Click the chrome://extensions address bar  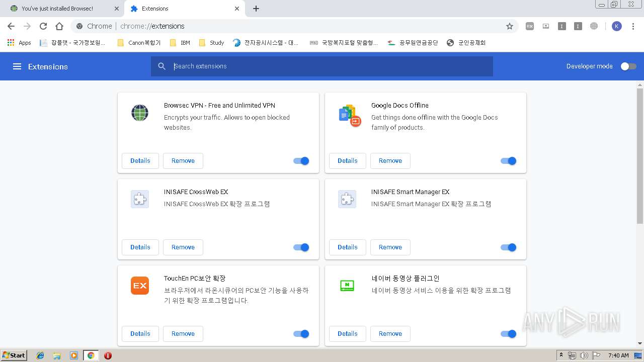click(x=294, y=26)
